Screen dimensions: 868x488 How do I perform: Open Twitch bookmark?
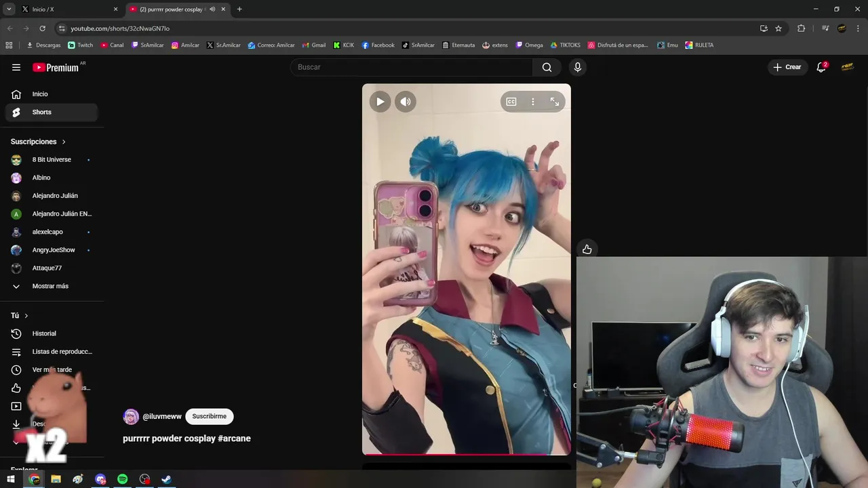coord(81,45)
